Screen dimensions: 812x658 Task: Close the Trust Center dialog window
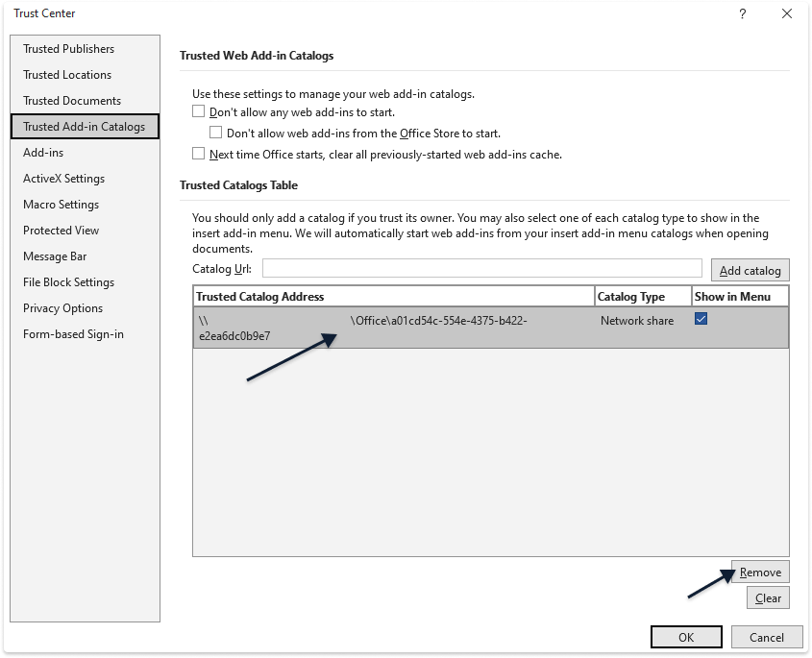tap(787, 14)
